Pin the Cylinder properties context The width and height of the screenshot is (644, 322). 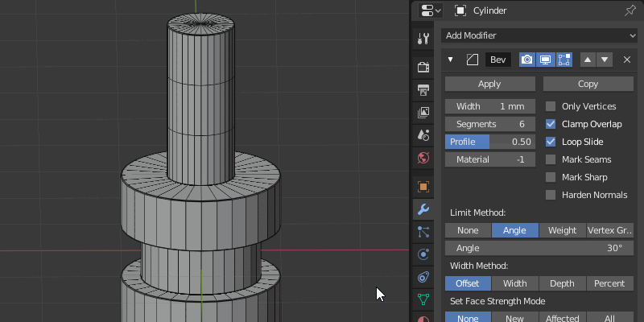click(x=630, y=10)
